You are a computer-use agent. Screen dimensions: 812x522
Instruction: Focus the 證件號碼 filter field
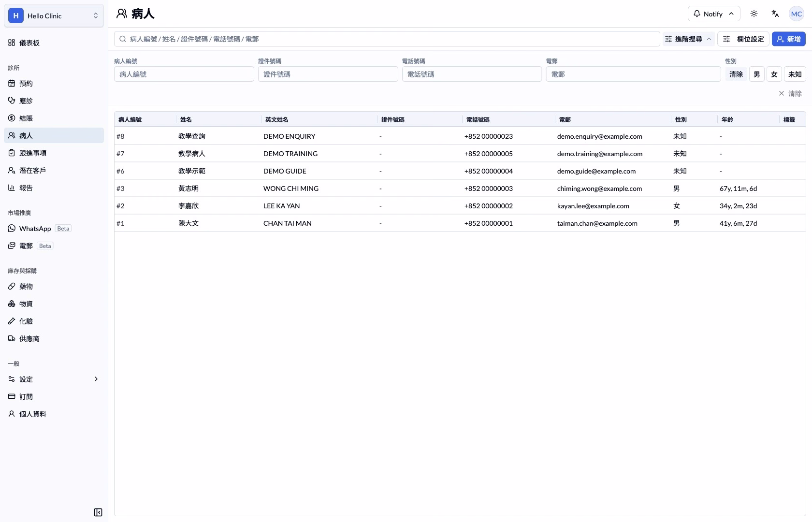[x=328, y=74]
